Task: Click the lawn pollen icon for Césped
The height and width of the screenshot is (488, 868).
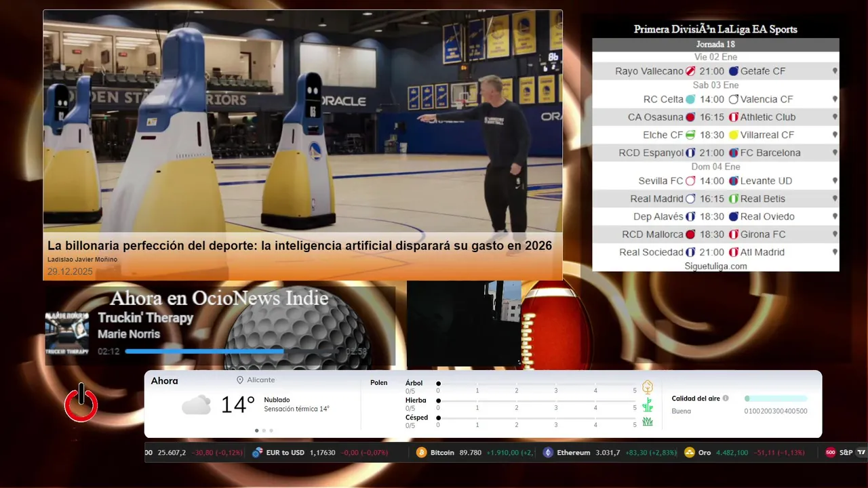Action: pos(648,422)
